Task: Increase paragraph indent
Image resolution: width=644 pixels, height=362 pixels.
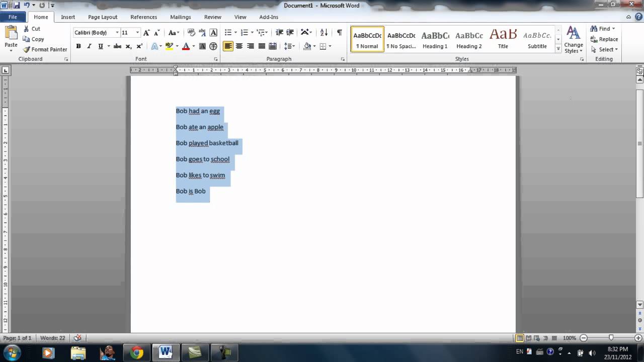Action: (290, 33)
